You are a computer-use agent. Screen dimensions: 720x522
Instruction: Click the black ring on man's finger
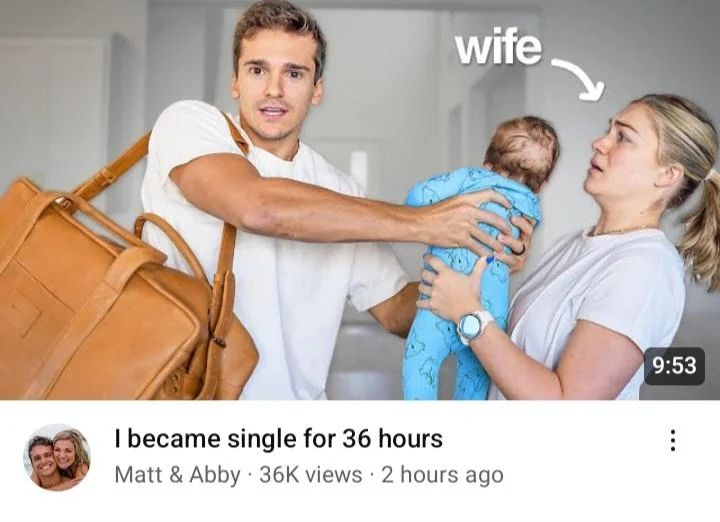518,250
